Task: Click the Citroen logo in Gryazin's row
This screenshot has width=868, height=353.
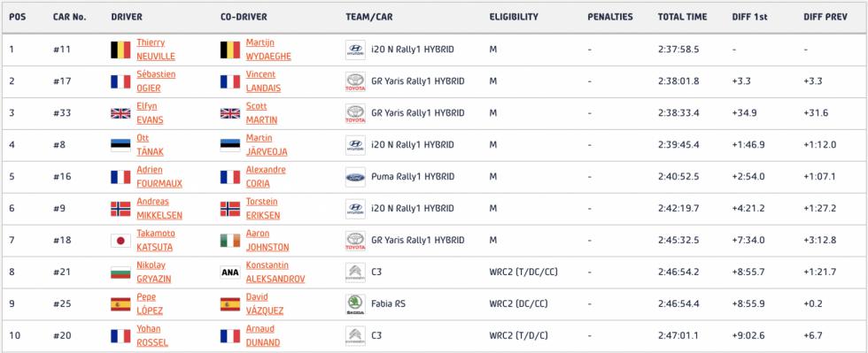Action: [355, 272]
